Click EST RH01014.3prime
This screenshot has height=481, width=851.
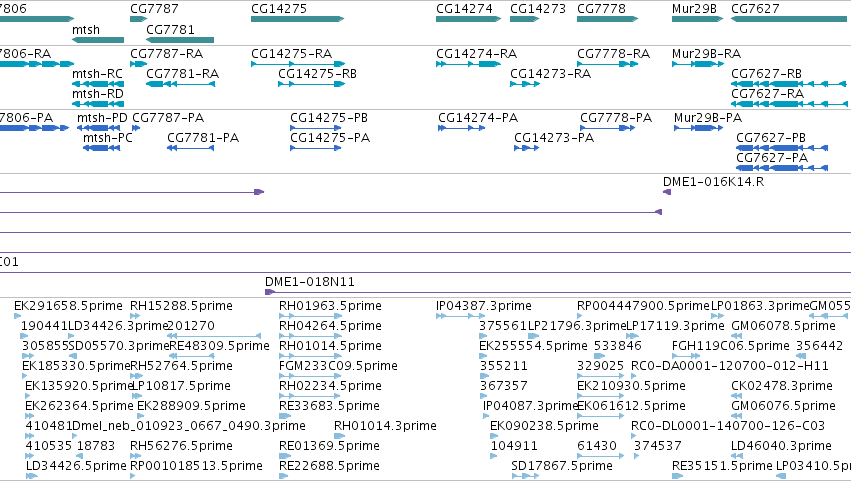(385, 426)
